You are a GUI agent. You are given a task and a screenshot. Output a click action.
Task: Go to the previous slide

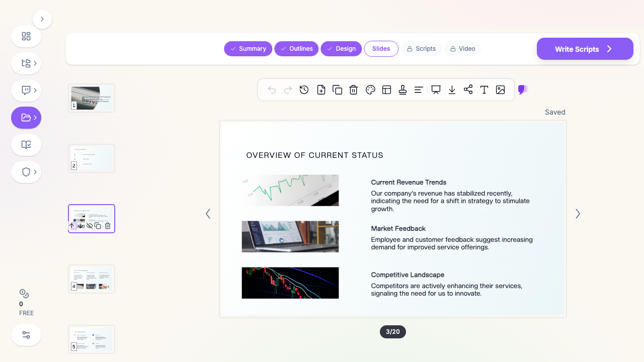coord(208,214)
